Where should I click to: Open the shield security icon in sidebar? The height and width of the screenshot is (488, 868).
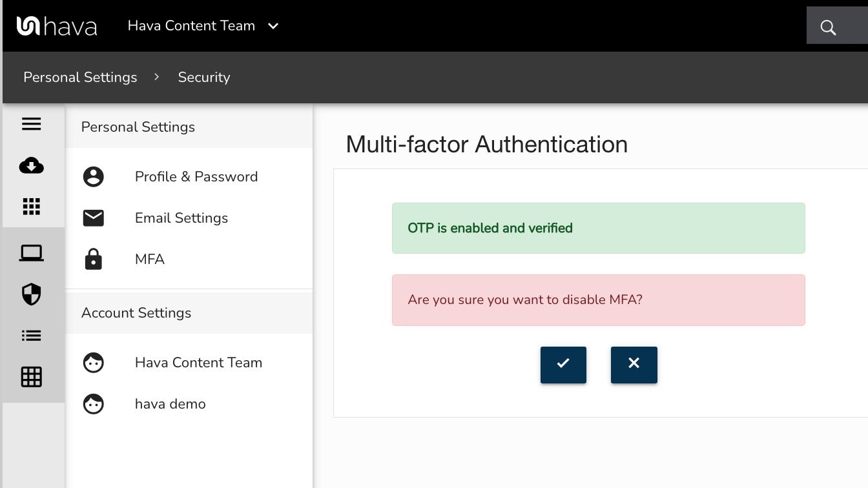pyautogui.click(x=32, y=294)
